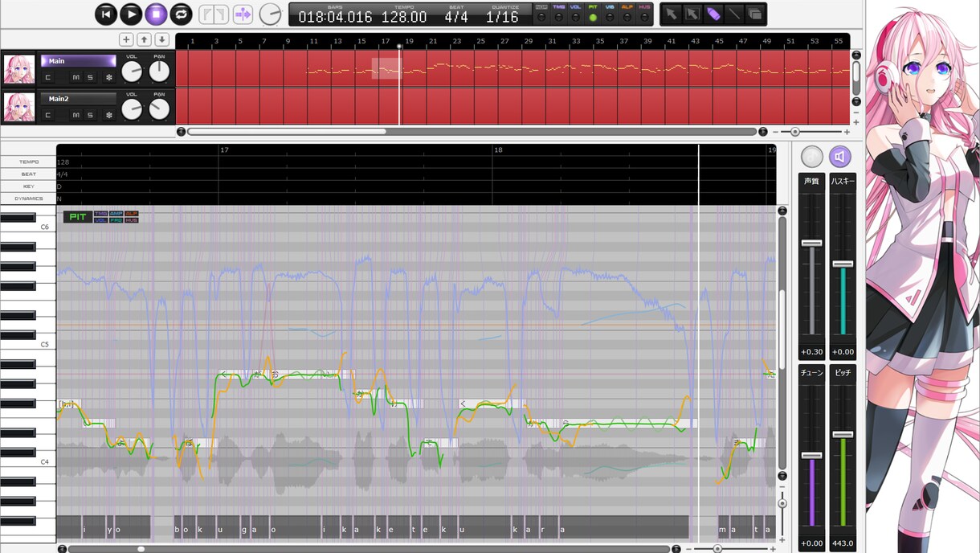Click the grey round icon left of the speaker
Screen dimensions: 980x553
(812, 157)
